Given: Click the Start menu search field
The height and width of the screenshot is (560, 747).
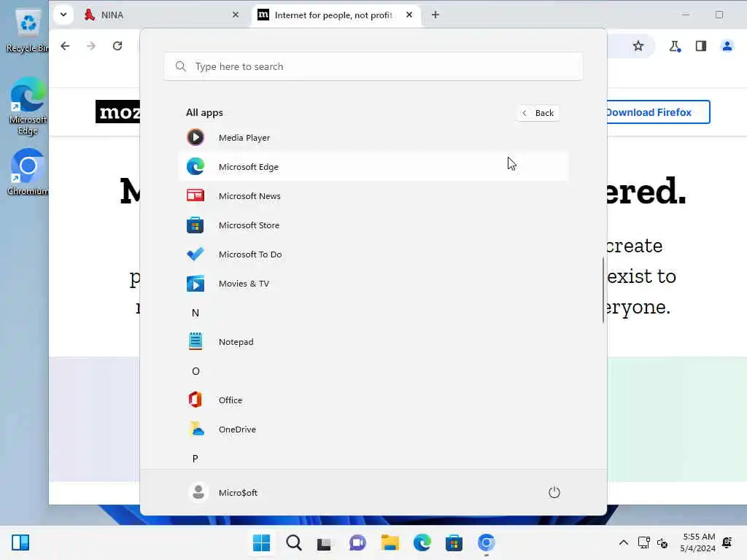Looking at the screenshot, I should tap(373, 66).
